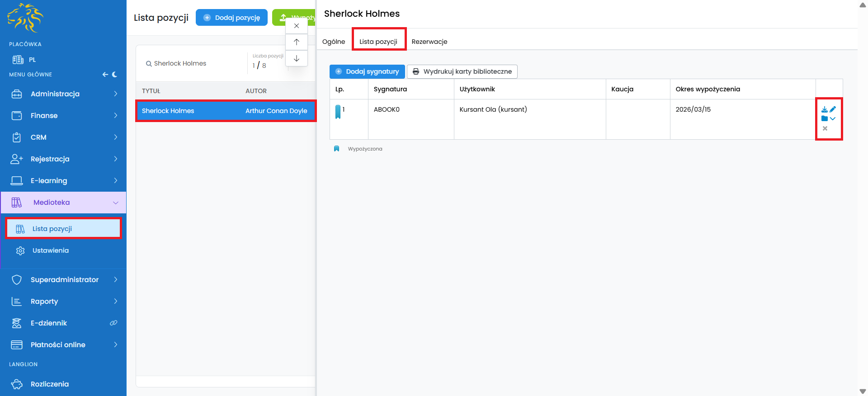
Task: Open Ustawienia in the Medioteka submenu
Action: click(x=51, y=250)
